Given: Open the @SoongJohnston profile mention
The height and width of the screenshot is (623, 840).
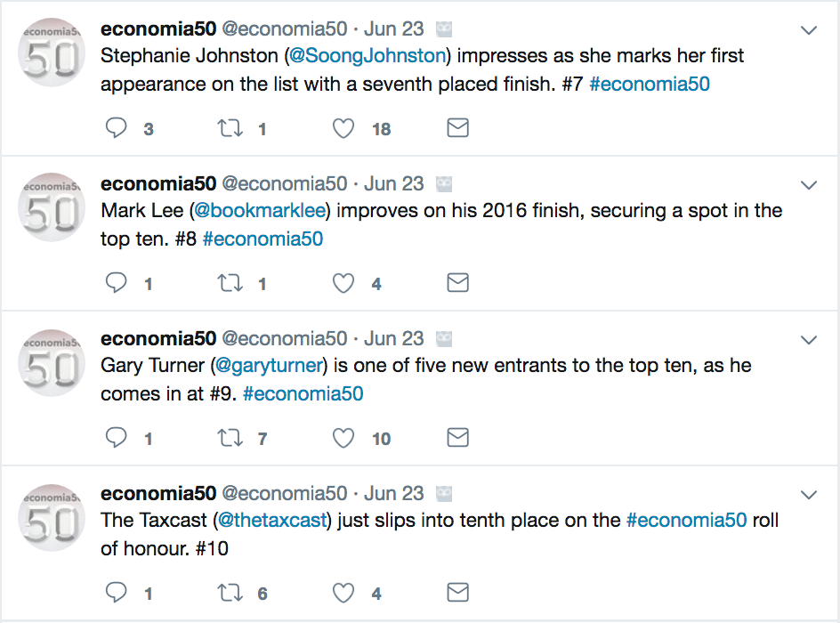Looking at the screenshot, I should coord(367,56).
